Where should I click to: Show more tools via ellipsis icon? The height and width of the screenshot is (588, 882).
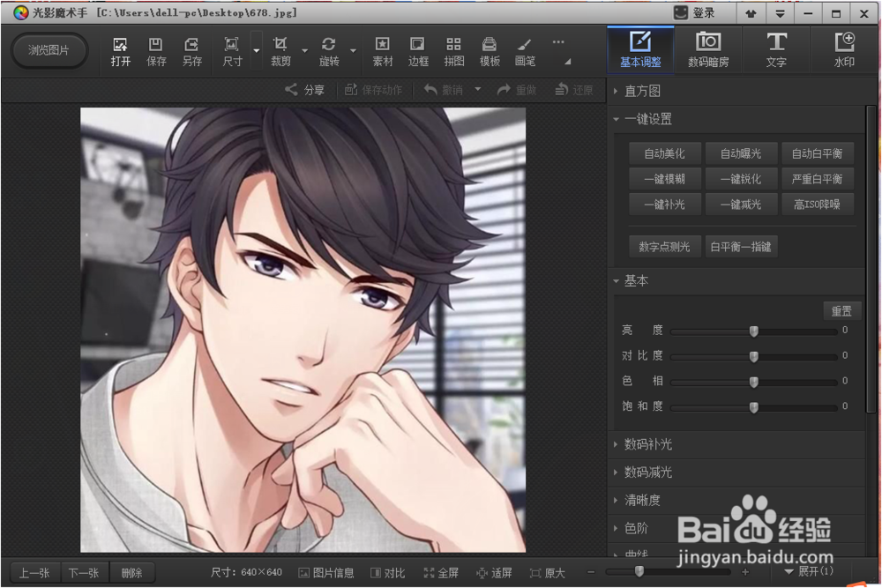558,42
